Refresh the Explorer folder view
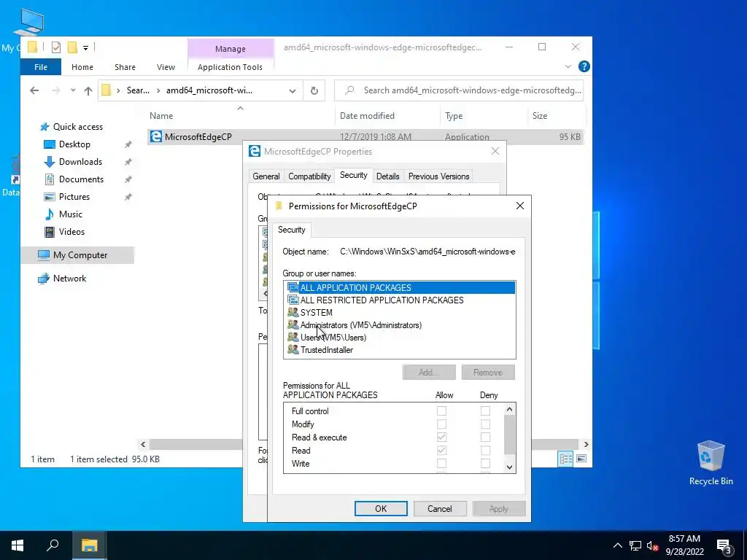 pyautogui.click(x=314, y=90)
